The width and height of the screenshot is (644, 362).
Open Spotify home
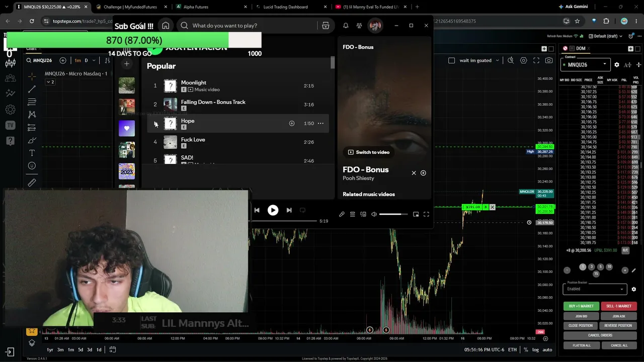click(166, 26)
